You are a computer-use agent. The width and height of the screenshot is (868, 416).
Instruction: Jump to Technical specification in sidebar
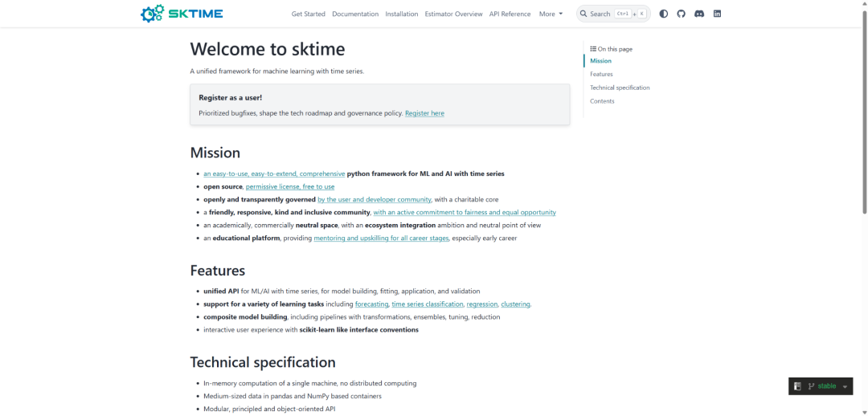click(x=620, y=88)
